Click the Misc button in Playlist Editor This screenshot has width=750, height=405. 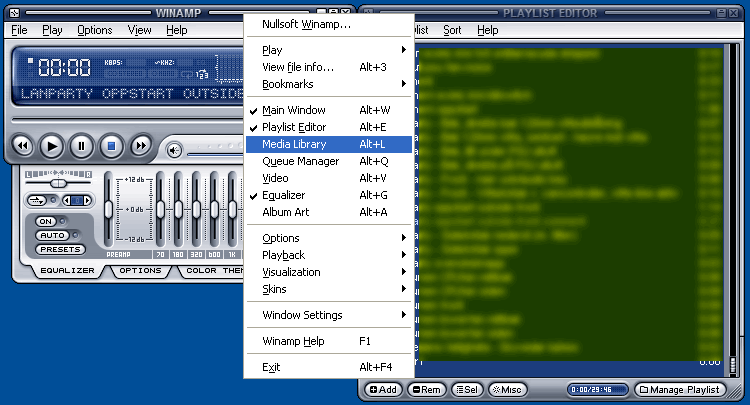(x=507, y=390)
